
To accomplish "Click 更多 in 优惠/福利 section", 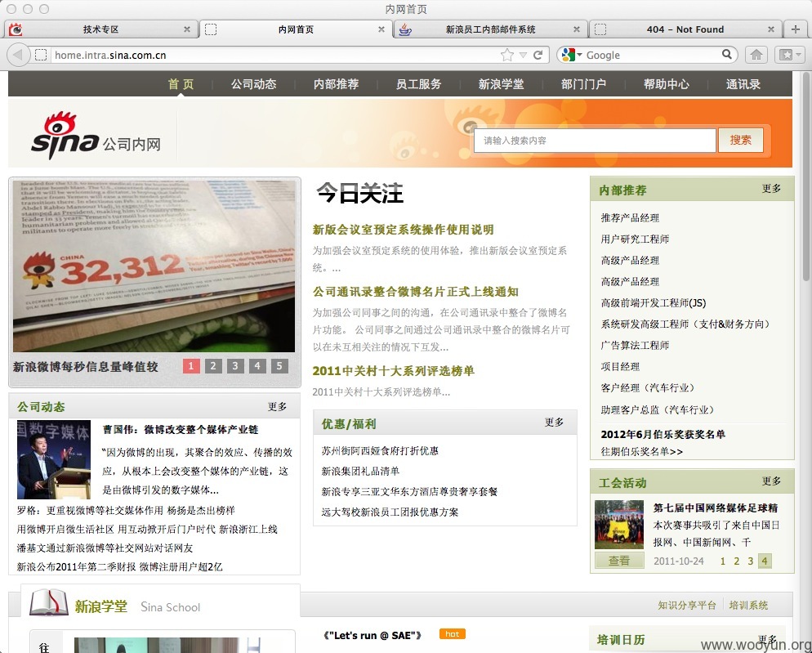I will [x=554, y=423].
